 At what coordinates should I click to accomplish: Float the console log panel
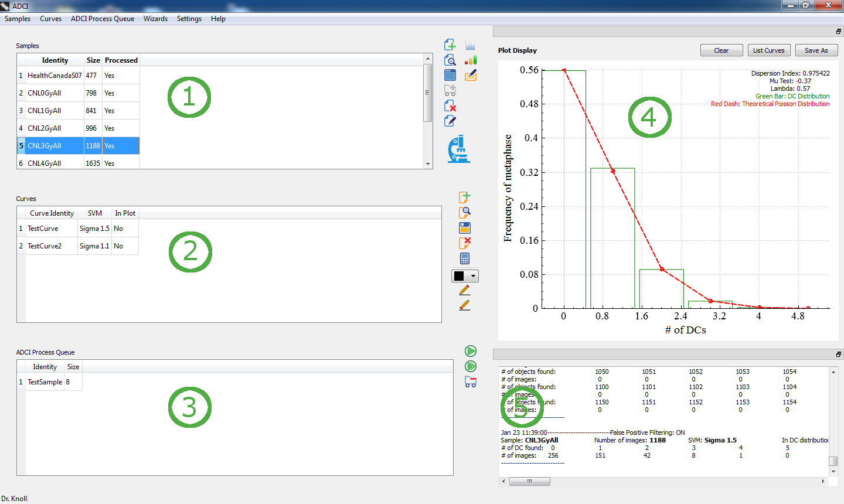tap(839, 355)
